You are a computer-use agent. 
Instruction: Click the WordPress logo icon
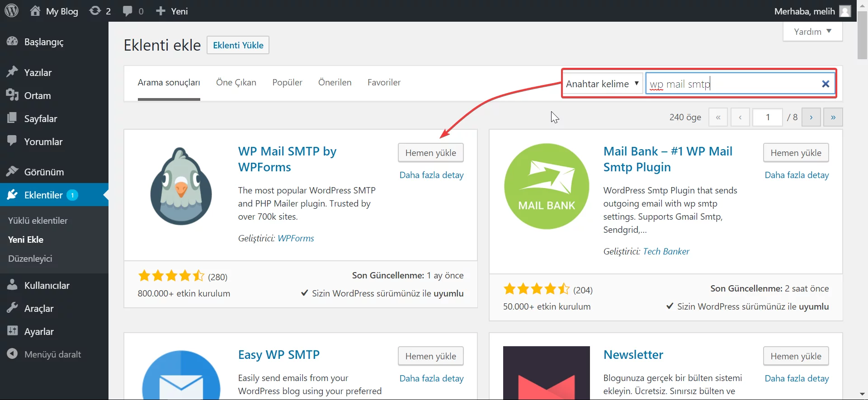coord(11,10)
